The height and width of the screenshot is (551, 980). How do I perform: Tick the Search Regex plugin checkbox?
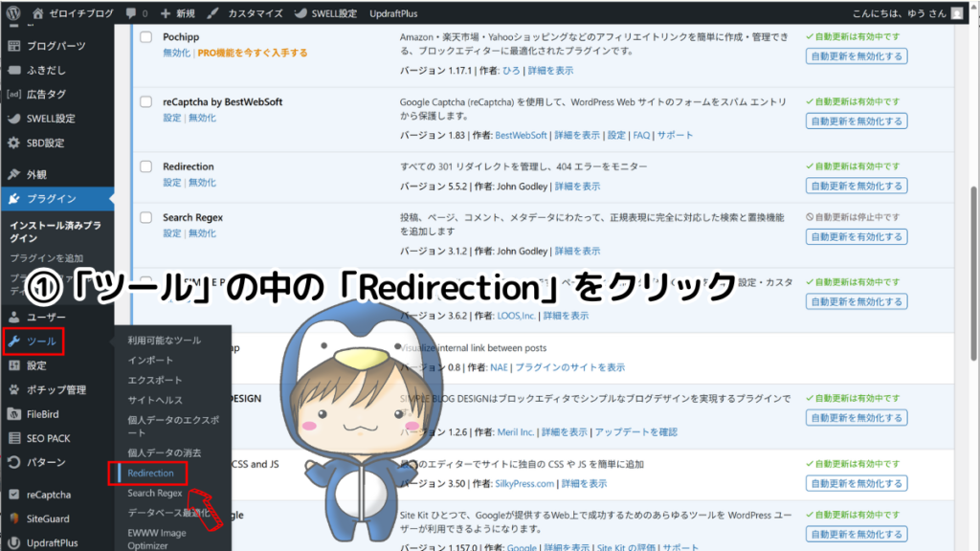click(x=145, y=217)
